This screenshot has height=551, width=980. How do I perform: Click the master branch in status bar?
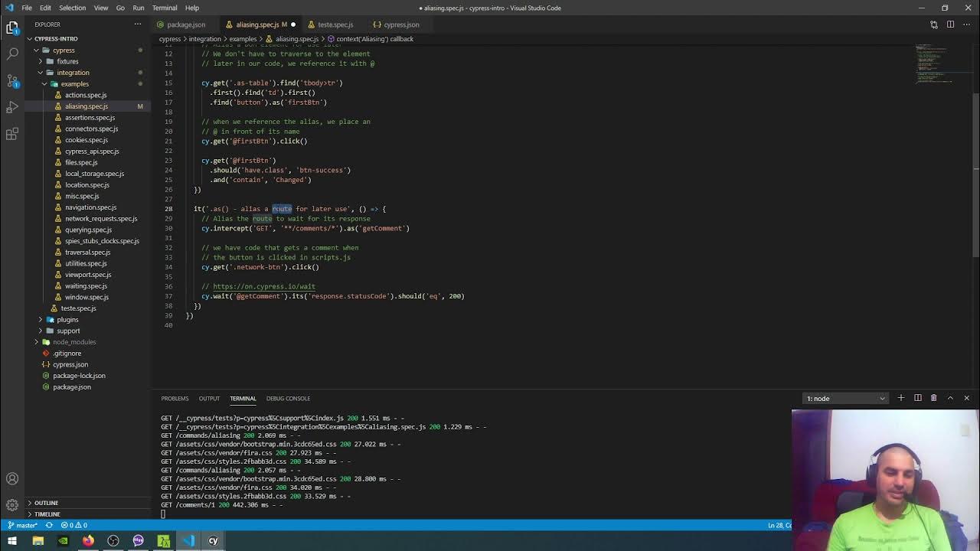click(24, 526)
